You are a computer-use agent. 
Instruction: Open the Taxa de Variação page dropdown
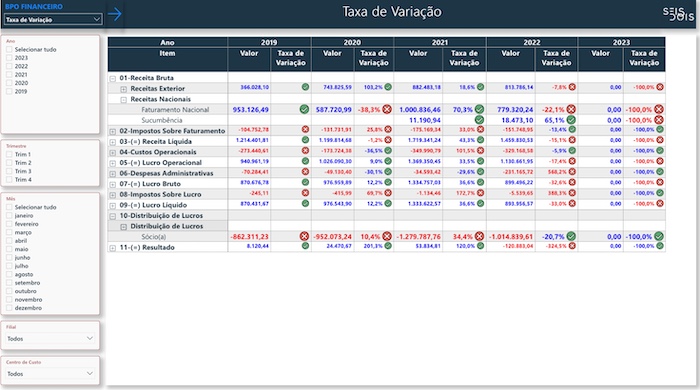53,20
